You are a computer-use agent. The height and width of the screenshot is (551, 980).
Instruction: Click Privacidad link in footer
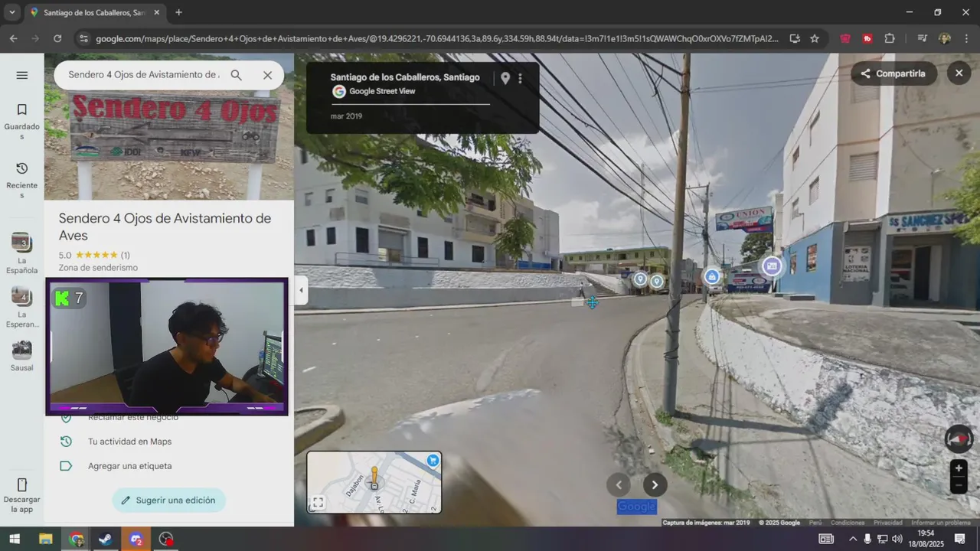[888, 523]
